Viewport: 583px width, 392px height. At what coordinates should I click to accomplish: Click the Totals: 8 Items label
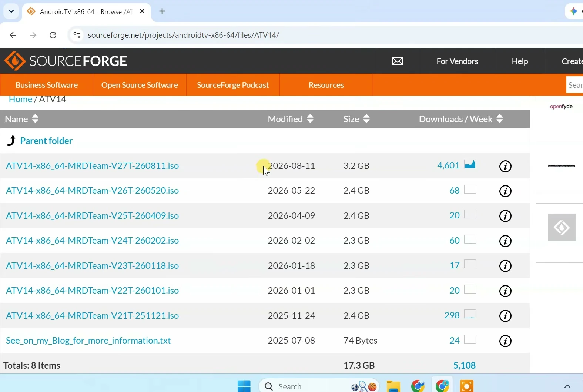tap(32, 365)
